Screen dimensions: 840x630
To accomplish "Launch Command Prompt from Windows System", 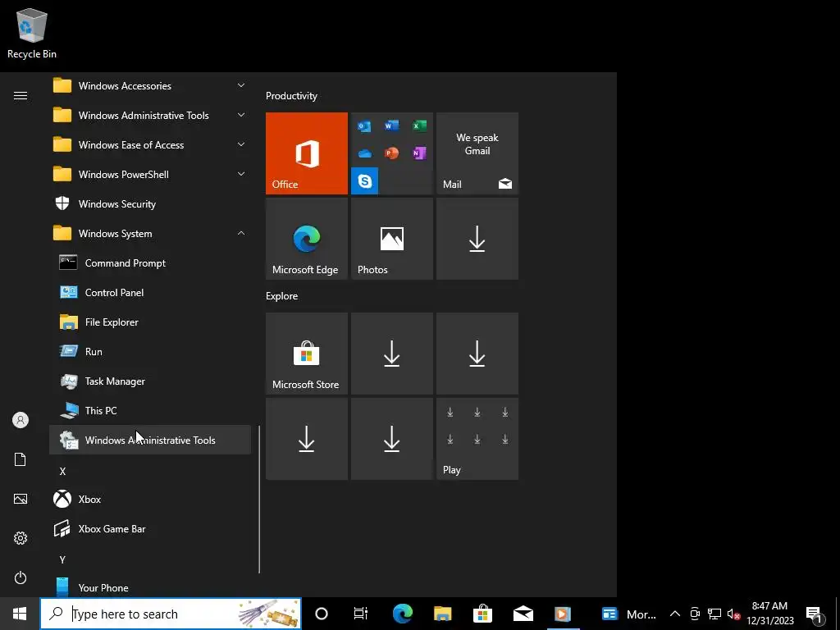I will tap(150, 263).
